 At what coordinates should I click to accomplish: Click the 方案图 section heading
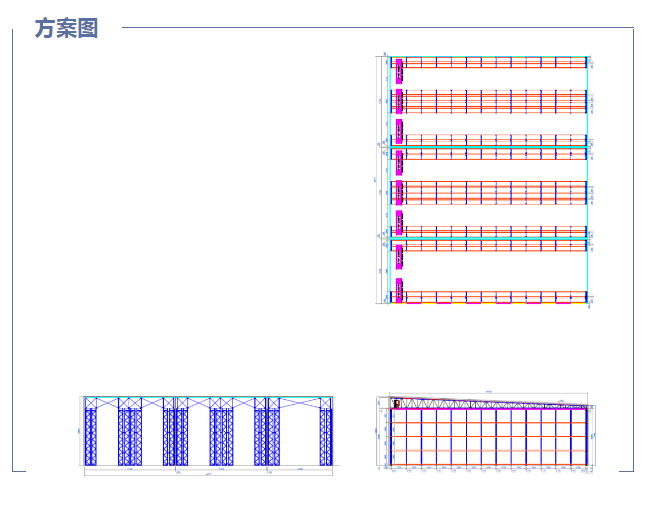(66, 28)
